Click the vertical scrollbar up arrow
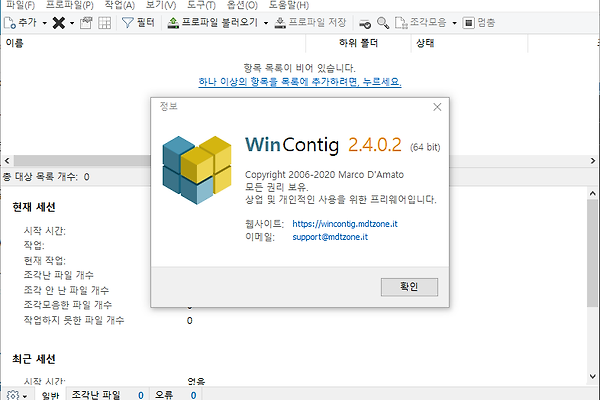The width and height of the screenshot is (600, 400). 592,193
